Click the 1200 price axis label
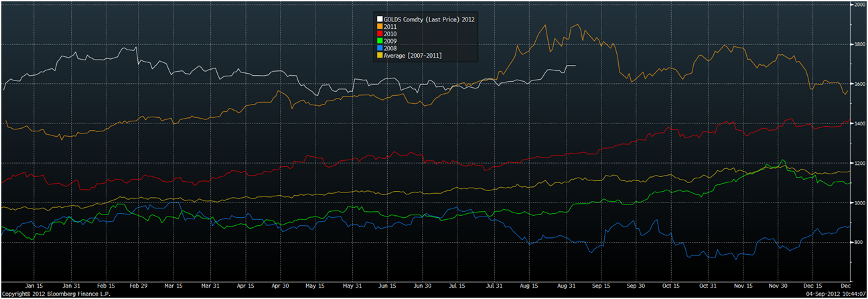Screen dimensions: 868x299 point(860,163)
